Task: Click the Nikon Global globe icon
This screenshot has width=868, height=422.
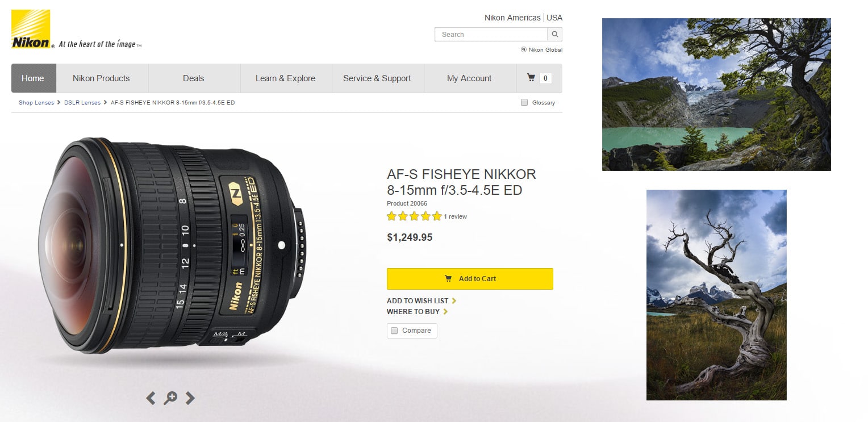Action: click(x=524, y=49)
